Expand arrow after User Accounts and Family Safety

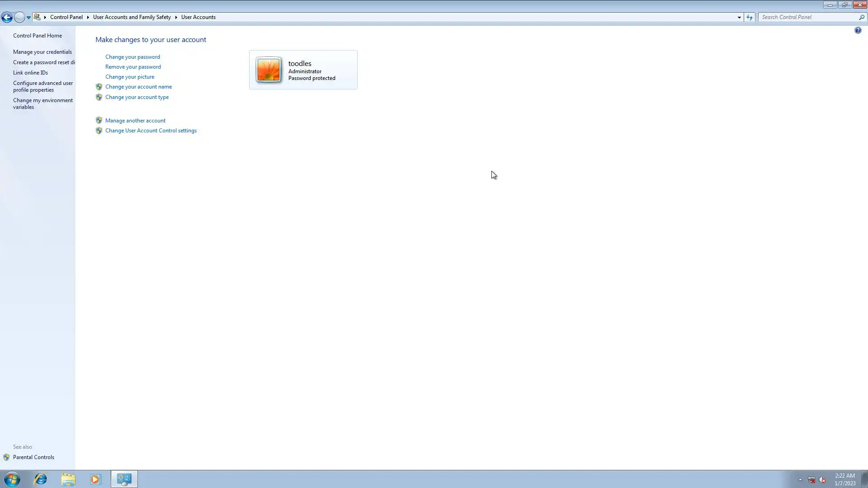tap(176, 17)
